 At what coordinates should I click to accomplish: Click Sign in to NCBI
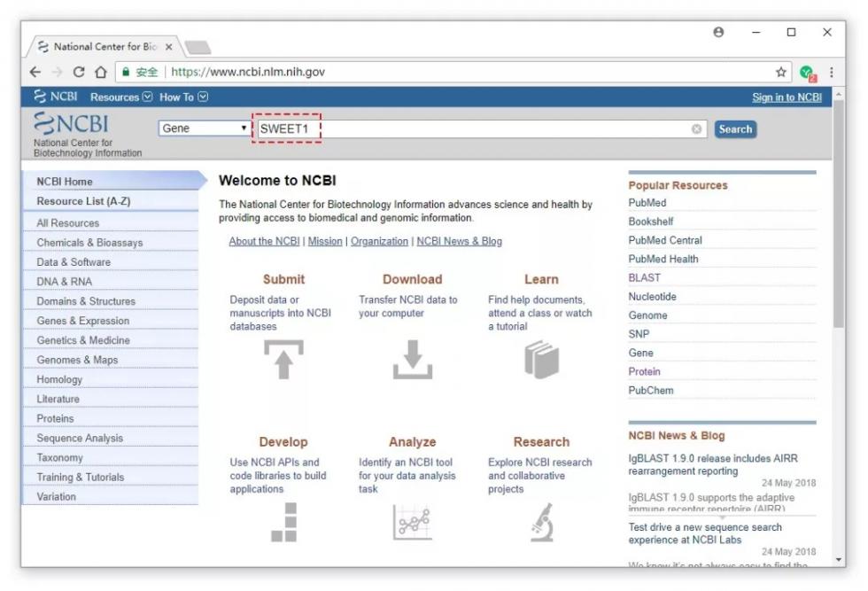[787, 97]
